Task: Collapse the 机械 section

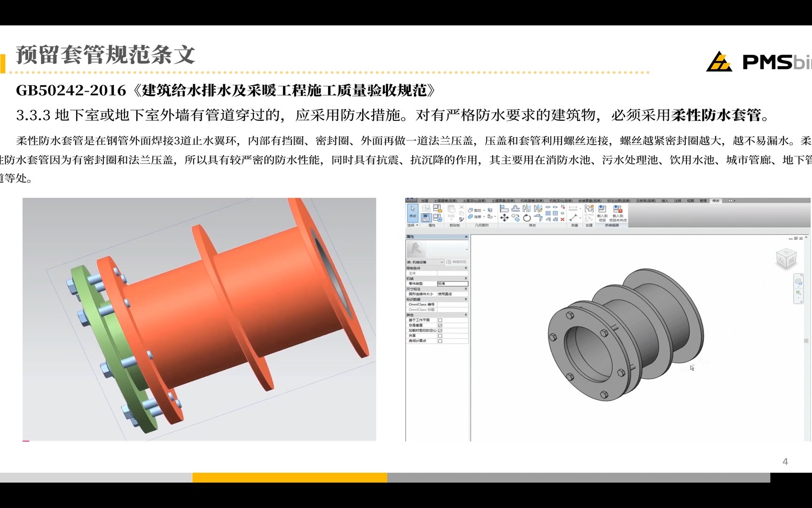Action: [466, 278]
